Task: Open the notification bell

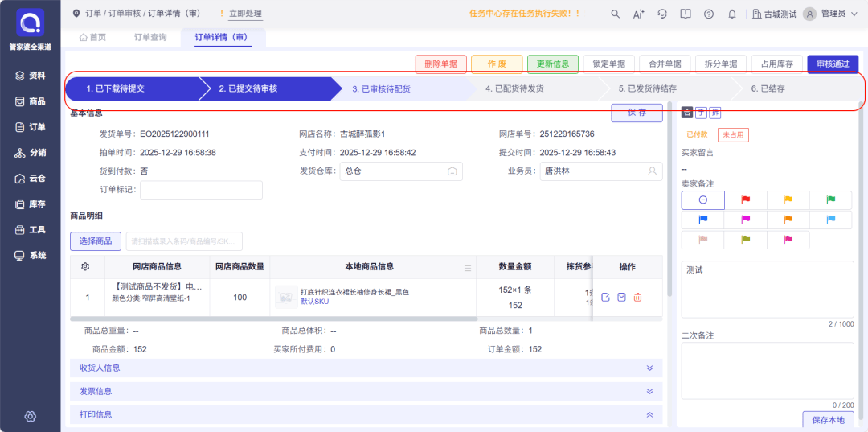Action: pos(732,14)
